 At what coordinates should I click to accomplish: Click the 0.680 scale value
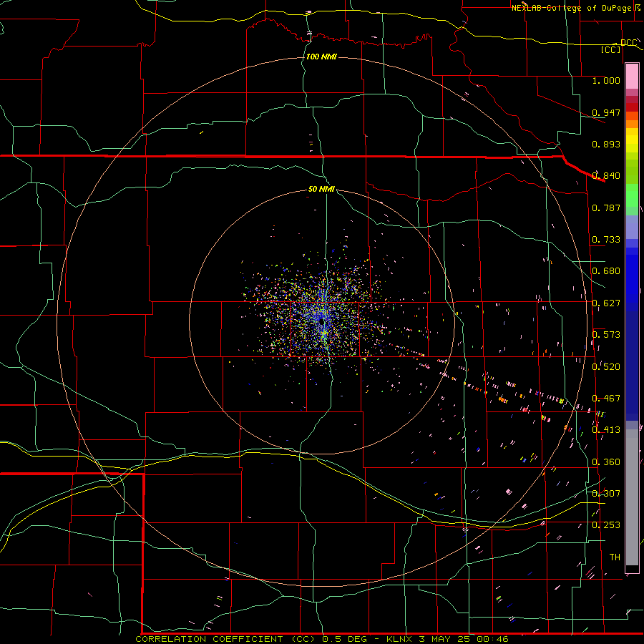606,271
